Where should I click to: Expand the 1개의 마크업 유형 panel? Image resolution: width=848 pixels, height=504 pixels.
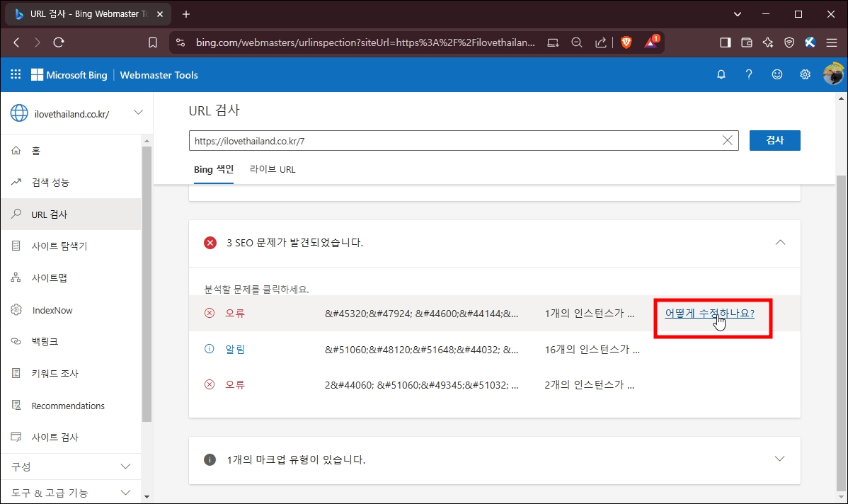[780, 459]
